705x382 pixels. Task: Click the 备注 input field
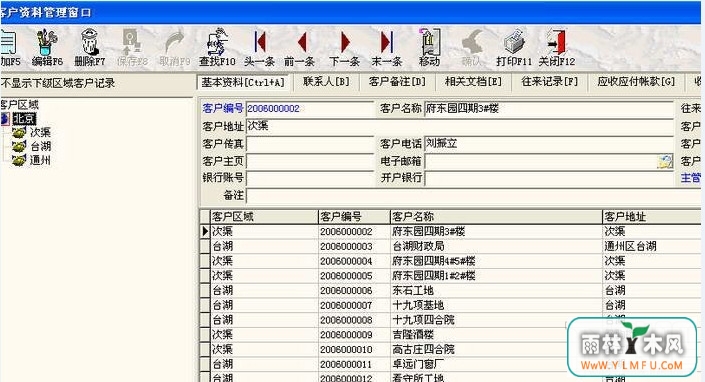tap(474, 195)
